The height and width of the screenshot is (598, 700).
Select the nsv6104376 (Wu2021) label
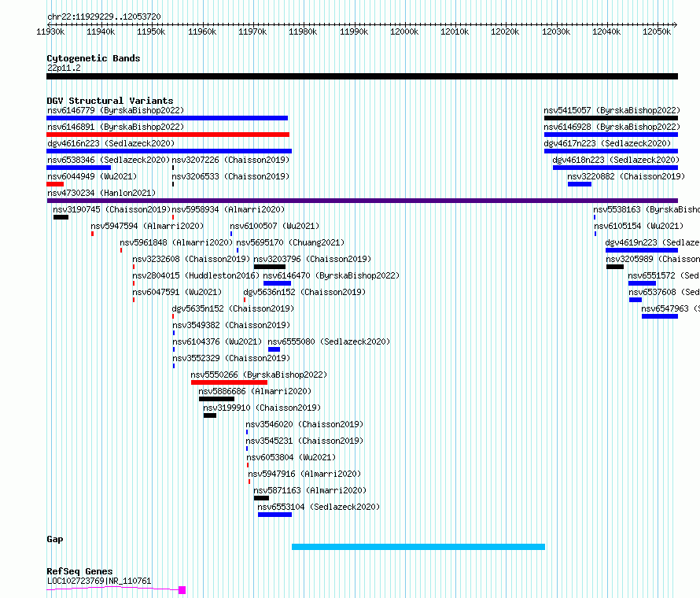point(217,341)
